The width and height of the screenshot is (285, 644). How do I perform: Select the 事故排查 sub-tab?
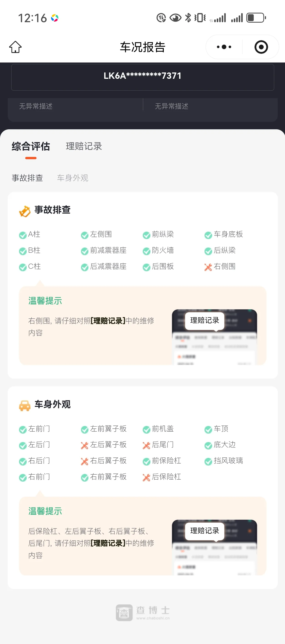[x=27, y=178]
